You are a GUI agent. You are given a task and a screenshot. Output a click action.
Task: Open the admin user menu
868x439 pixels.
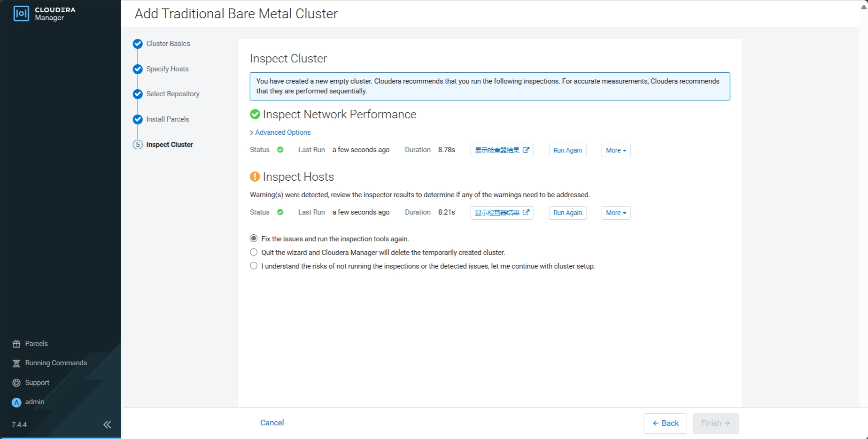coord(35,402)
